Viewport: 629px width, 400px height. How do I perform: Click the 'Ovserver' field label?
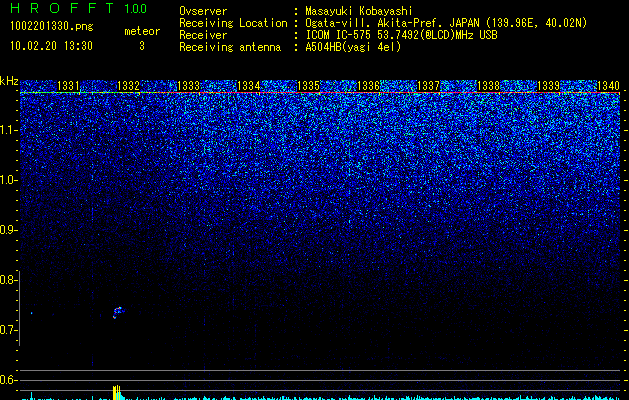[x=203, y=11]
